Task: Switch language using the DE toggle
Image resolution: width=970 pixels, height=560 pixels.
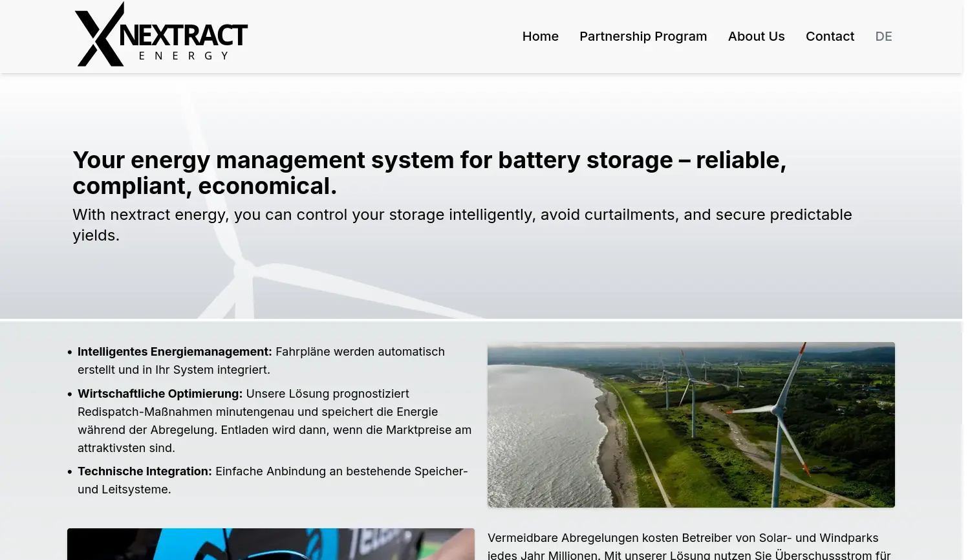Action: 883,36
